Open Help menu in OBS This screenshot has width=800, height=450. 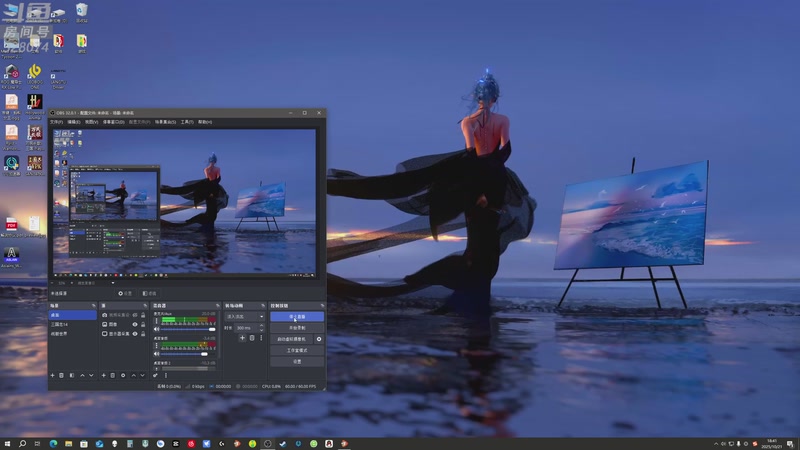205,122
